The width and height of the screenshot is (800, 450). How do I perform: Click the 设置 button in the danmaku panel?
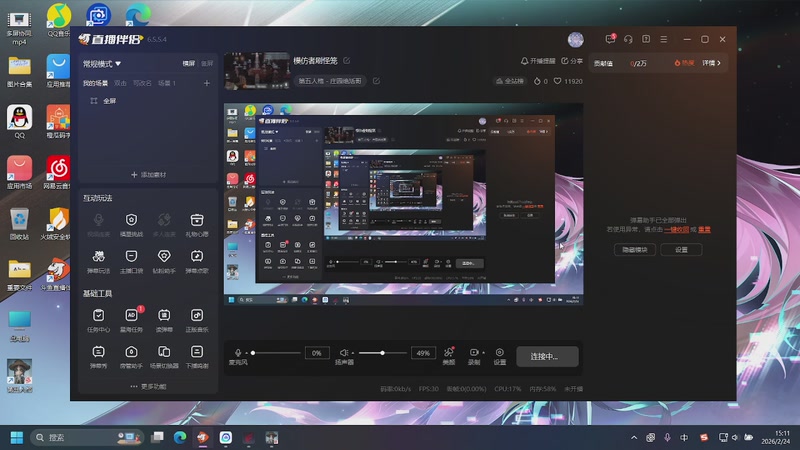coord(681,249)
